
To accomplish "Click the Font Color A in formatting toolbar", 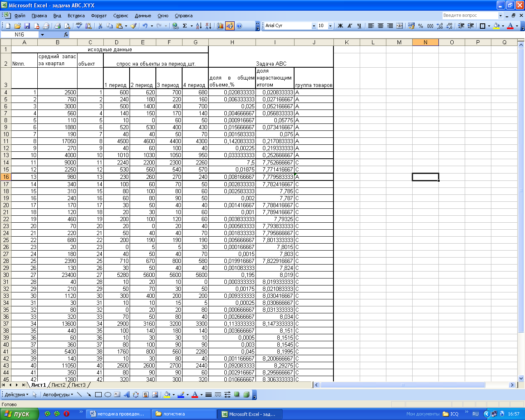I will click(x=510, y=26).
